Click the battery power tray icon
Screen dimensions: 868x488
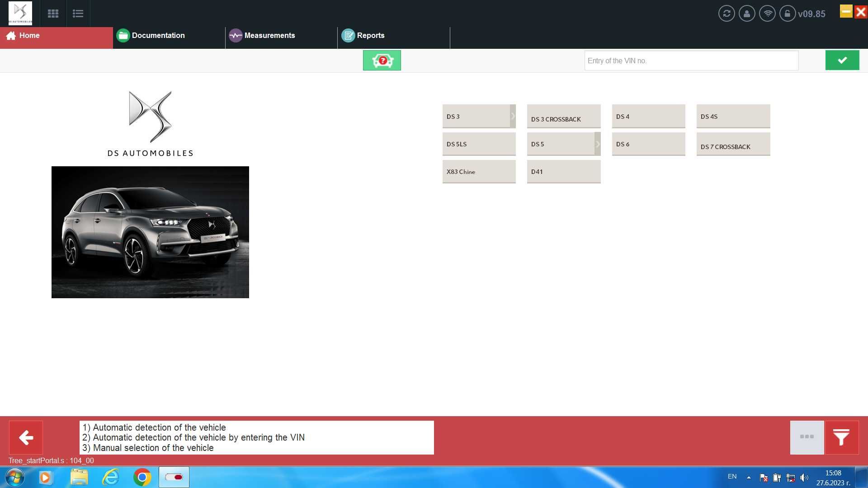pos(777,478)
